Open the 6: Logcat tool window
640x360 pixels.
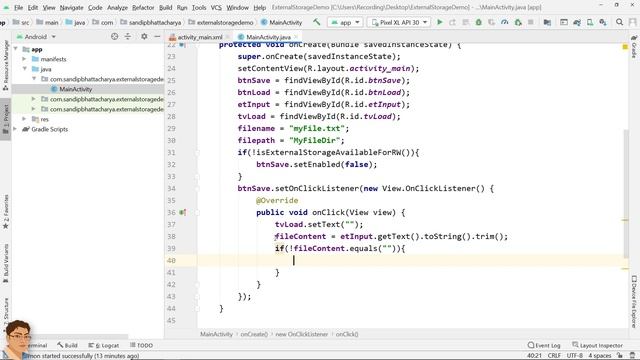point(104,345)
